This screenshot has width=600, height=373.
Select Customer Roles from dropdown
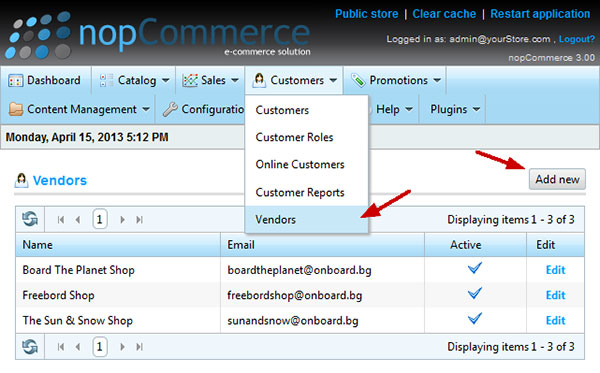point(307,137)
